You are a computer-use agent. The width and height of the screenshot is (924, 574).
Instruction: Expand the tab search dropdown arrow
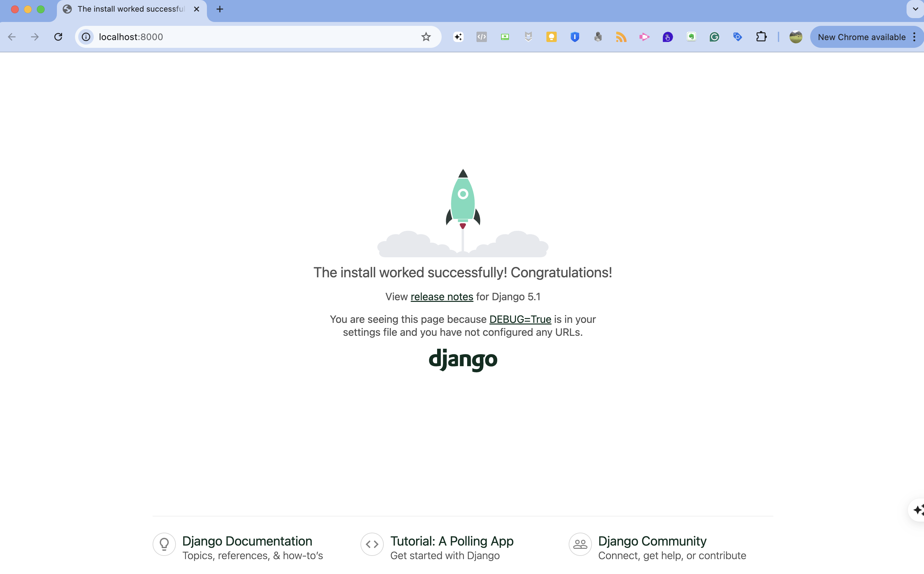(x=915, y=9)
